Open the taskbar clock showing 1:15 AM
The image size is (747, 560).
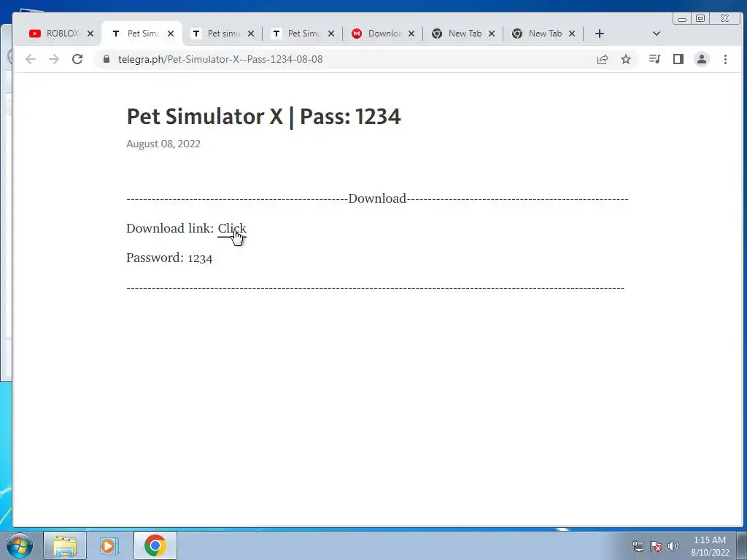coord(710,546)
